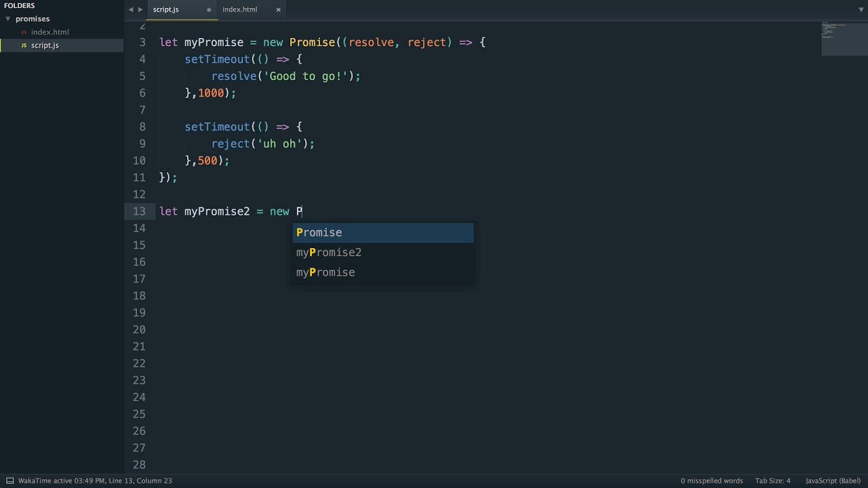Open index.html in the sidebar
The image size is (868, 488).
coord(50,32)
